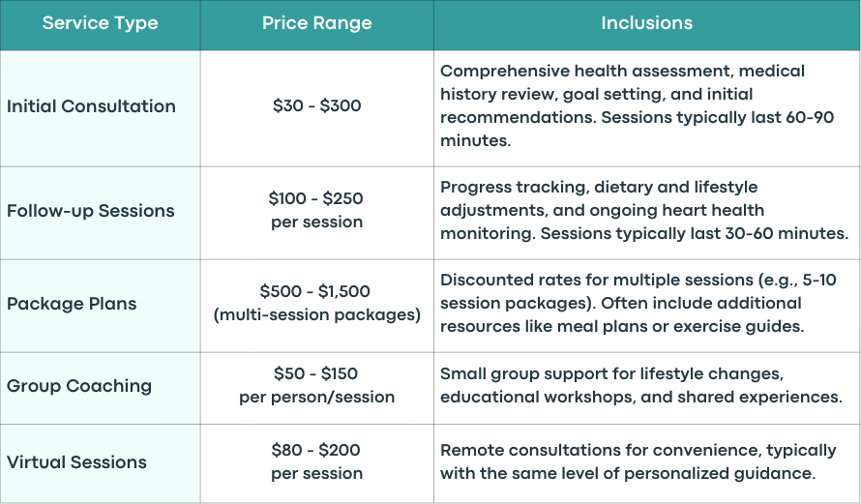The width and height of the screenshot is (861, 504).
Task: Select the Package Plans row label
Action: pyautogui.click(x=72, y=304)
